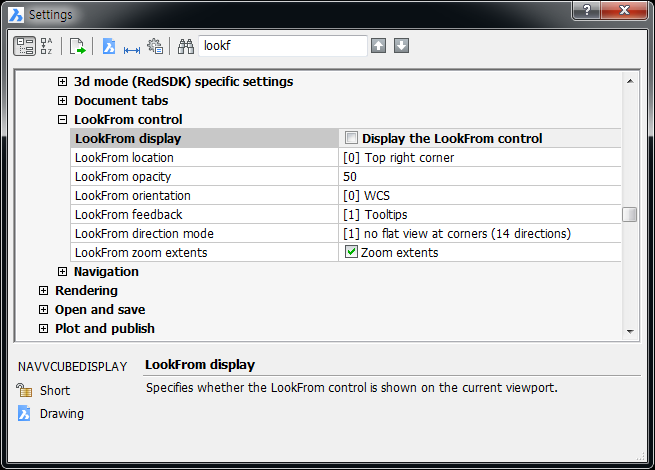Enable Display the LookFrom control checkbox
The width and height of the screenshot is (655, 470).
(351, 137)
